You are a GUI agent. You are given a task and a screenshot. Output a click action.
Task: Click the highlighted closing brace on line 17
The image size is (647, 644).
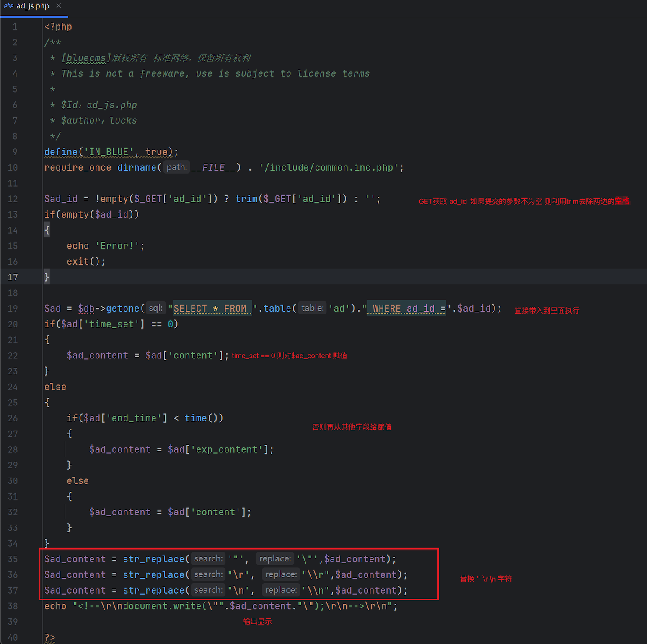tap(47, 277)
